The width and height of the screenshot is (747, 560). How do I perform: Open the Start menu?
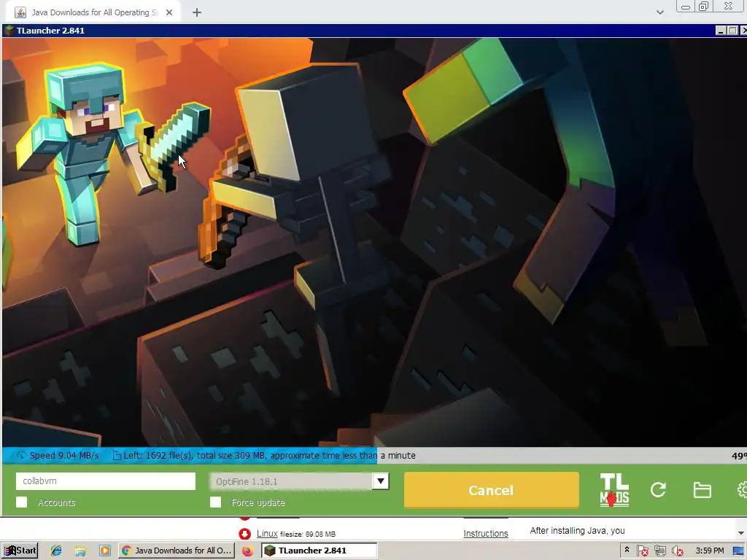tap(20, 551)
